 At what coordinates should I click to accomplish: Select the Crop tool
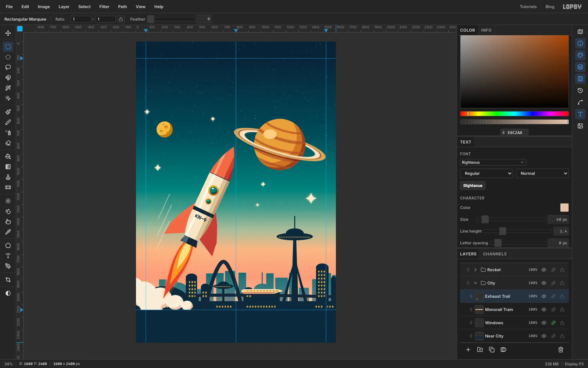8,280
